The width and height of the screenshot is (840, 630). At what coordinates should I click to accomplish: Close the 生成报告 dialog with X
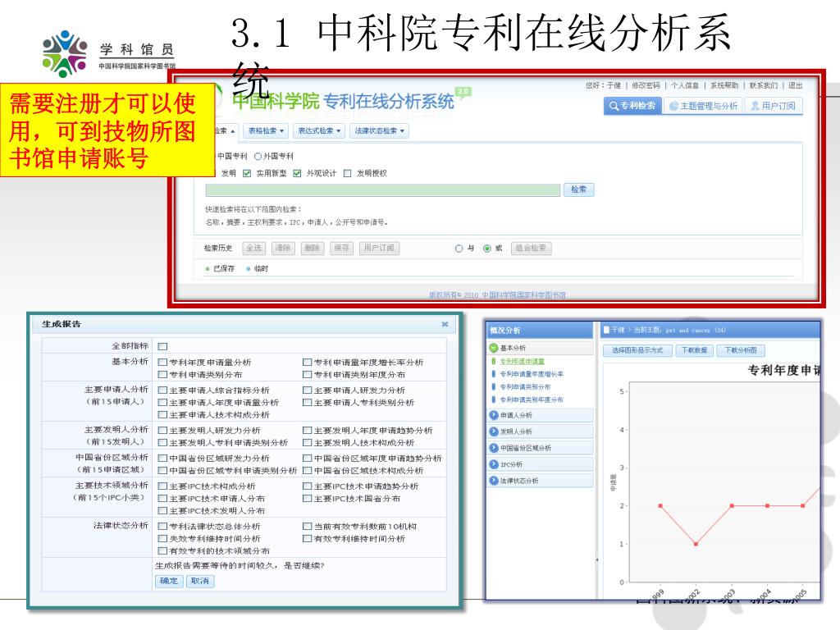(445, 324)
